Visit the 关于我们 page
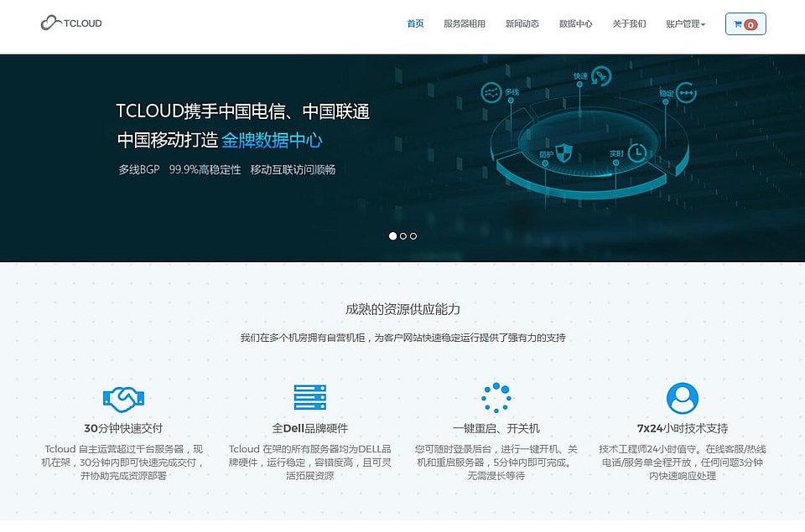 tap(629, 24)
